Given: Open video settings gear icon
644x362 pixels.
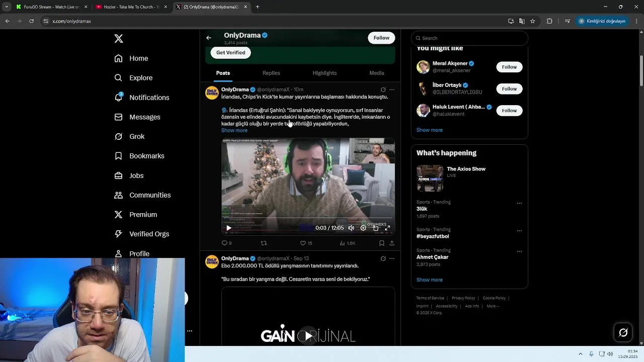Looking at the screenshot, I should (x=363, y=228).
